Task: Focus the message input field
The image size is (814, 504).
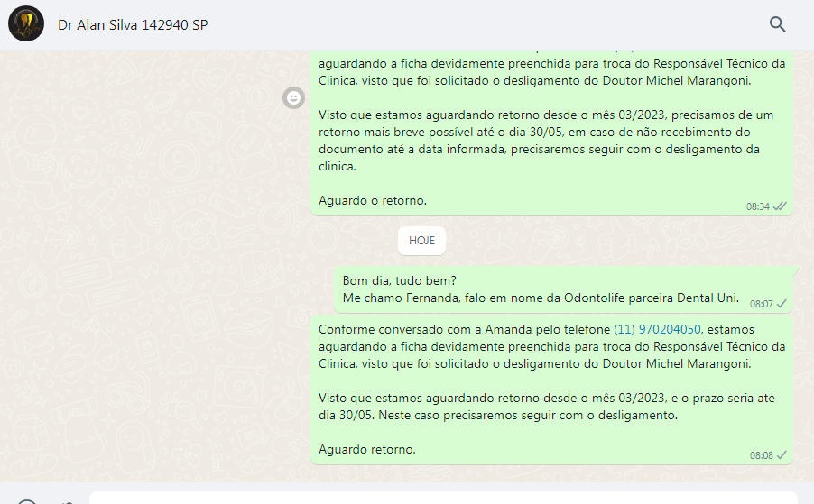Action: [x=443, y=498]
